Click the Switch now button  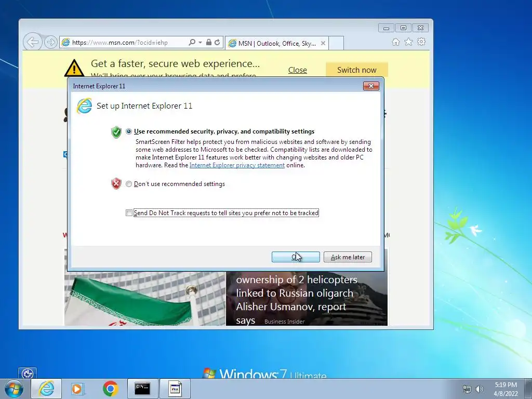[356, 70]
